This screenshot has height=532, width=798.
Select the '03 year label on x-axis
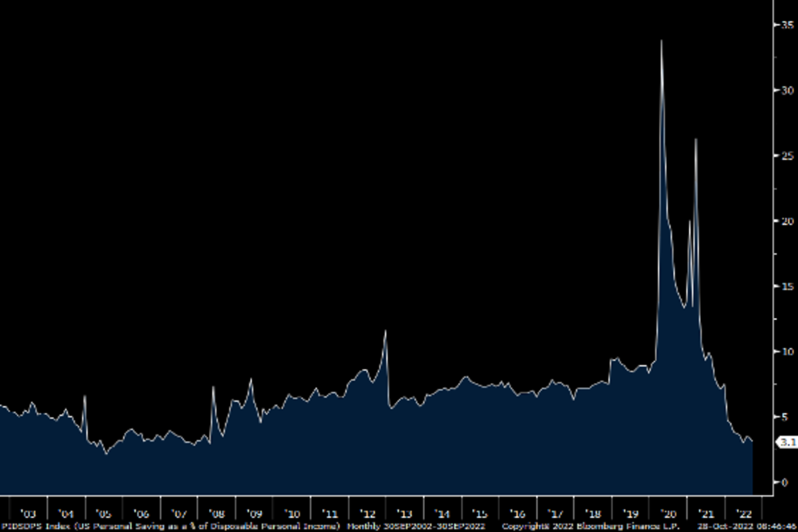(28, 513)
